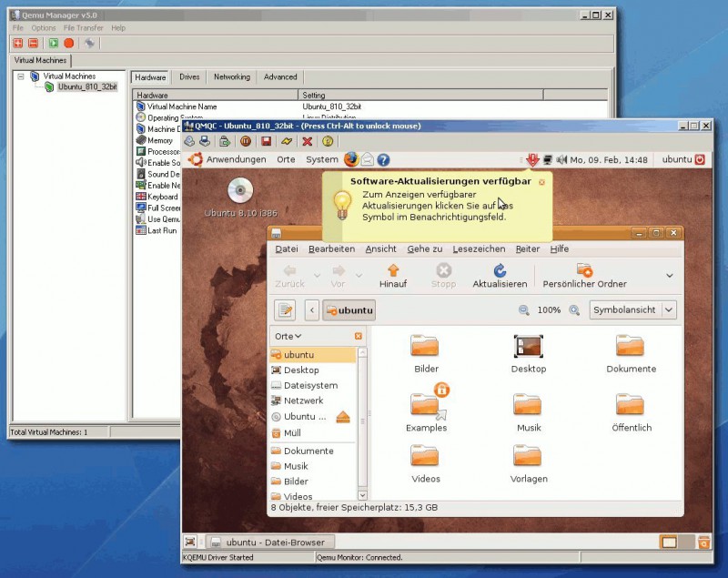Select Ubuntu_810_32bit in the Virtual Machines tree
Screen dimensions: 728x578
(89, 88)
